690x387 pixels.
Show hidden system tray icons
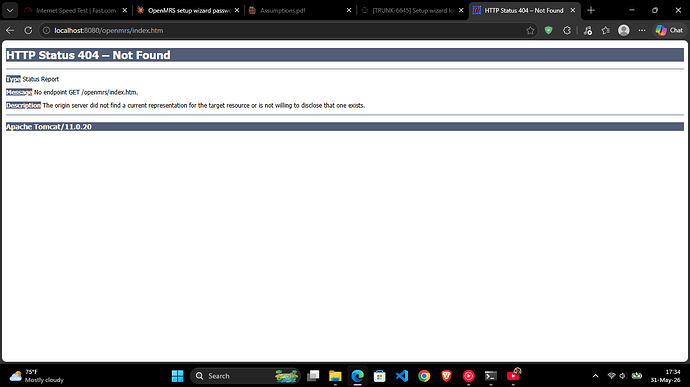pos(595,376)
